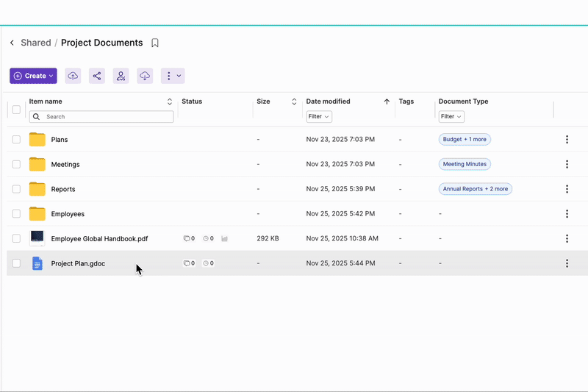Open the Document Type Filter dropdown
Screen dimensions: 588x392
pyautogui.click(x=451, y=117)
